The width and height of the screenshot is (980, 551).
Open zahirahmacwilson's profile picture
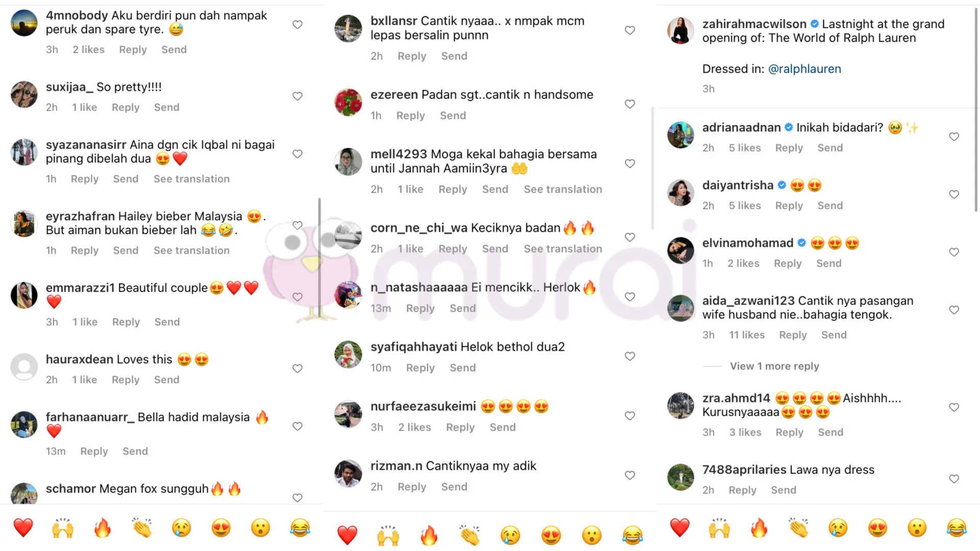pos(680,30)
